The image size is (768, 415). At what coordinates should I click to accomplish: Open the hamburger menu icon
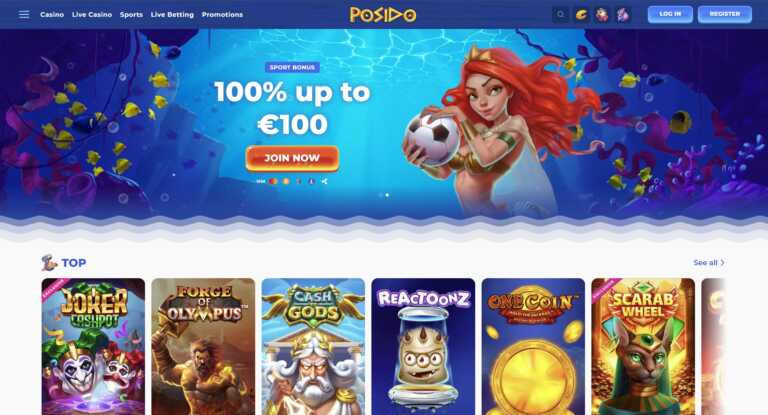click(24, 15)
